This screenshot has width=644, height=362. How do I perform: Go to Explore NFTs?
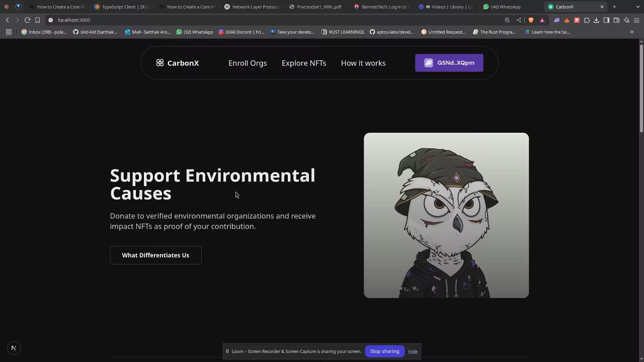pyautogui.click(x=304, y=63)
